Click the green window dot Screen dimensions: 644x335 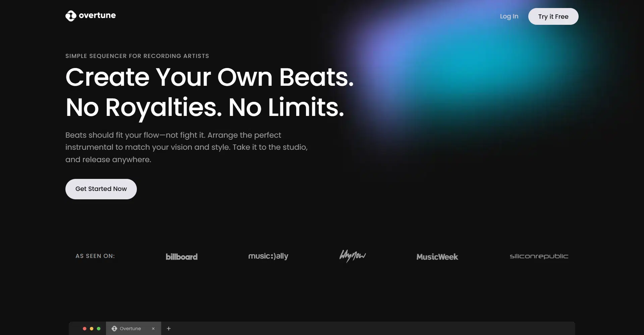99,329
